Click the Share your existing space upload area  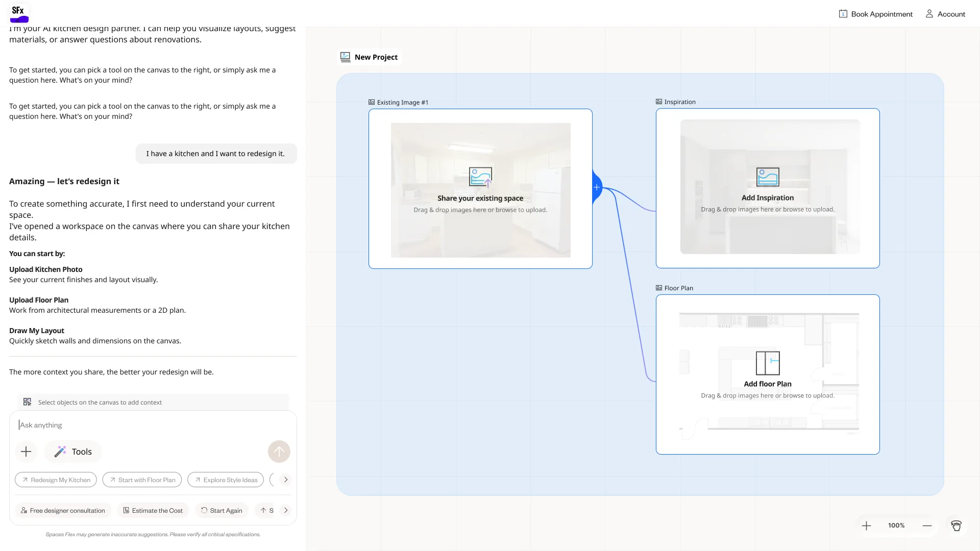coord(480,190)
